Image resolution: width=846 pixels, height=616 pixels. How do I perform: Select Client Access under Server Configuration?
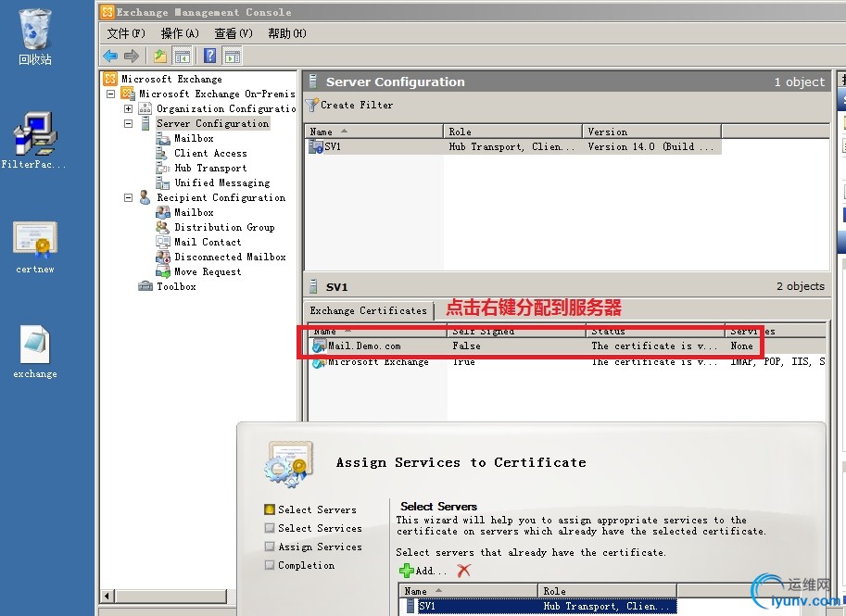tap(210, 153)
